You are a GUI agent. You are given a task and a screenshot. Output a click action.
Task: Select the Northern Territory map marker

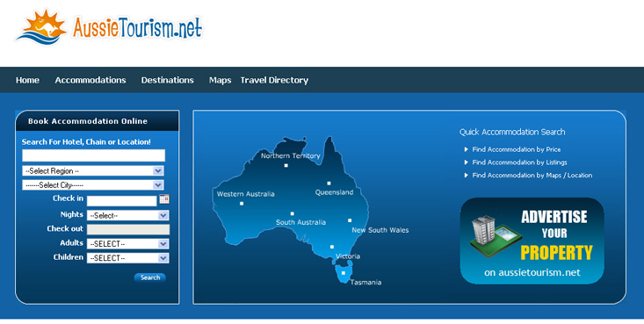click(286, 165)
